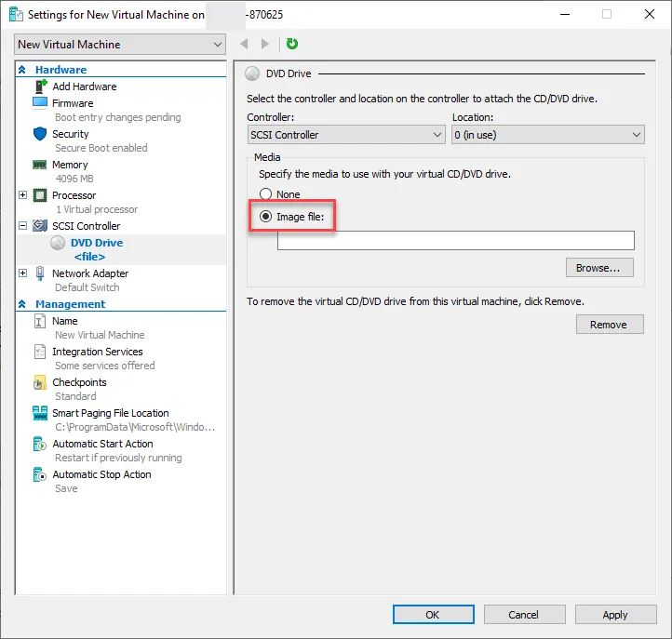Click the "<file>" text under DVD Drive

tap(89, 257)
